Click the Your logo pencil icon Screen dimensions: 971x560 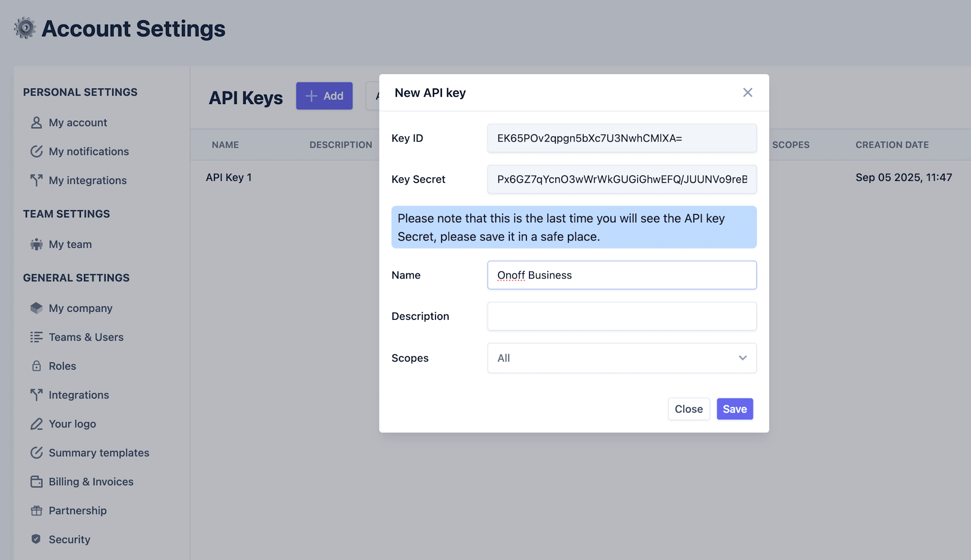(x=36, y=424)
